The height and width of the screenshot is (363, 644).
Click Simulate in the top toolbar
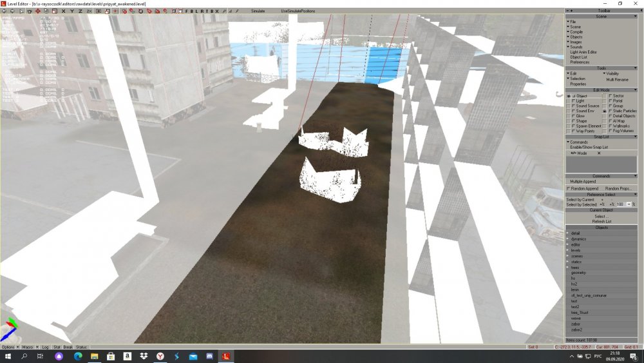coord(258,11)
